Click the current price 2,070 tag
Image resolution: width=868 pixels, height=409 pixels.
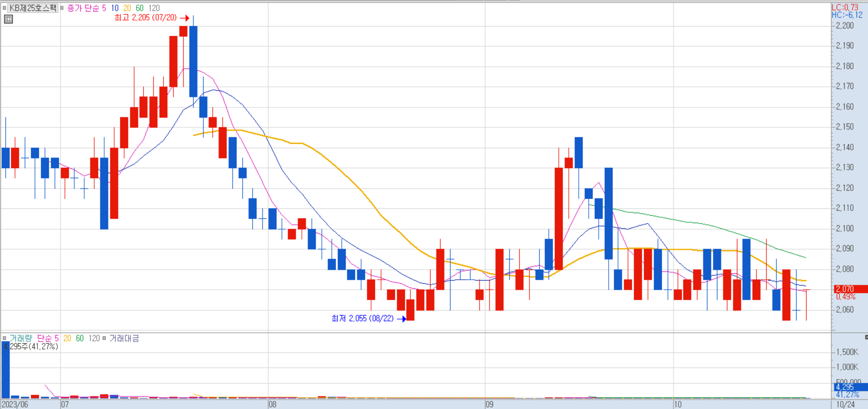pos(851,289)
